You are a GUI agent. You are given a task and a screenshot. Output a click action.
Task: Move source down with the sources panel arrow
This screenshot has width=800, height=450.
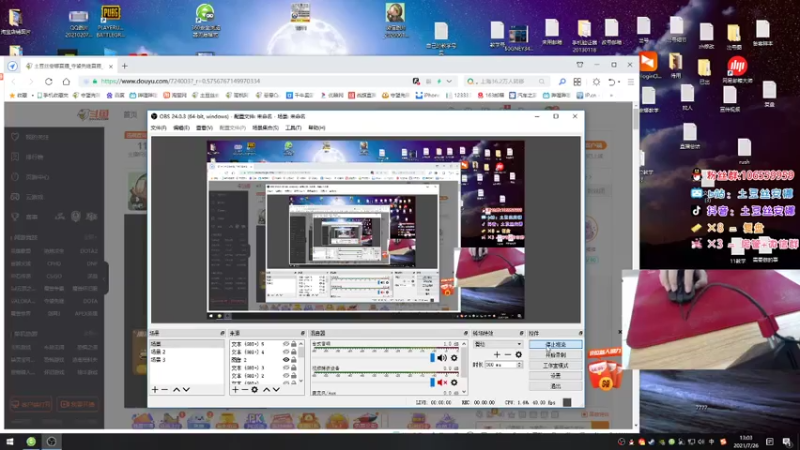[x=276, y=389]
